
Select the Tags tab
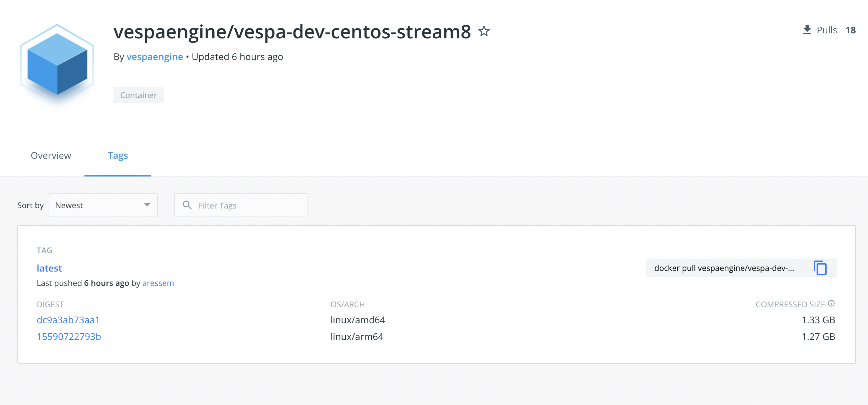tap(118, 155)
